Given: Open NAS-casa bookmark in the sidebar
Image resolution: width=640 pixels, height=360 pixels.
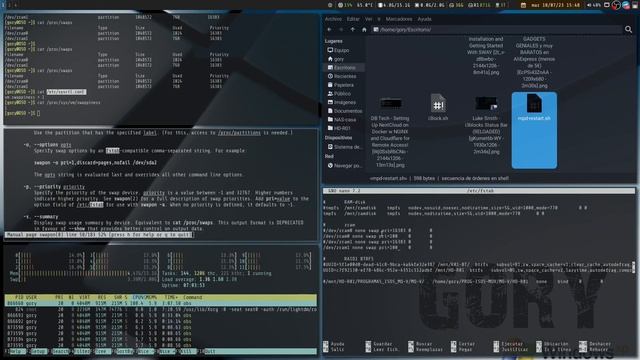Looking at the screenshot, I should click(342, 119).
